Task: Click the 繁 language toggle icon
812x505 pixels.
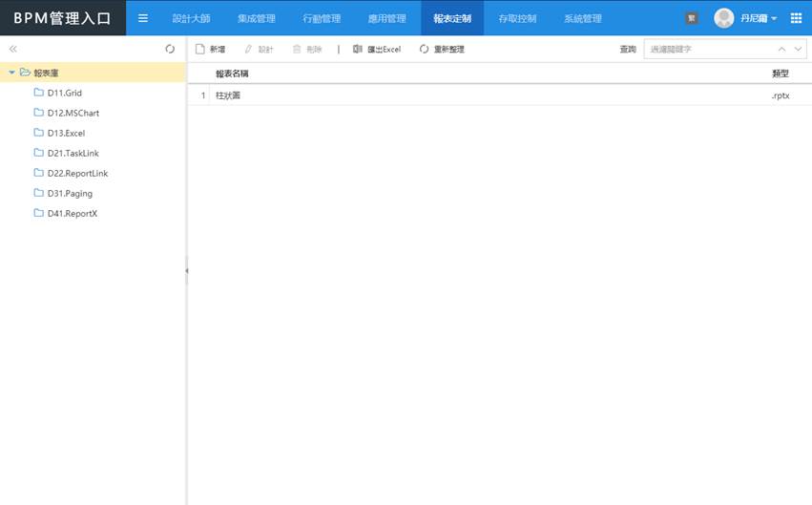Action: pos(692,18)
